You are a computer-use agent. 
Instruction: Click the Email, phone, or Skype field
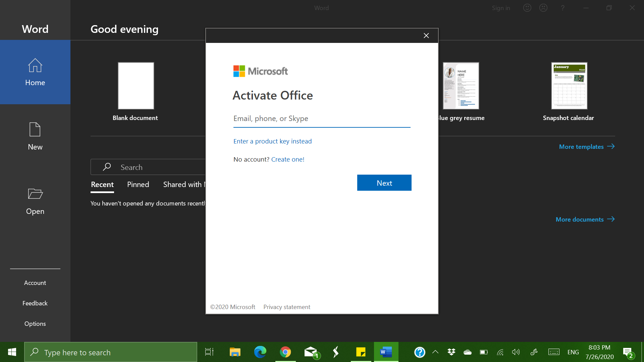pos(322,119)
